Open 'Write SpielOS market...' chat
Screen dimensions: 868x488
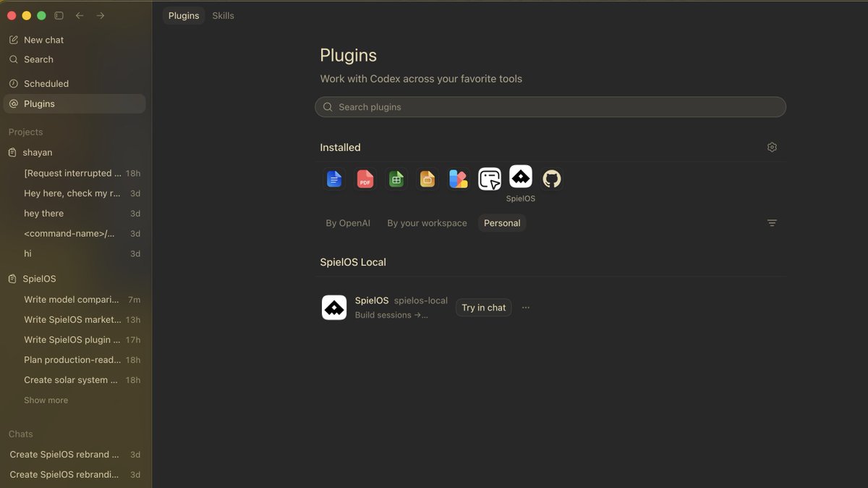(x=75, y=319)
